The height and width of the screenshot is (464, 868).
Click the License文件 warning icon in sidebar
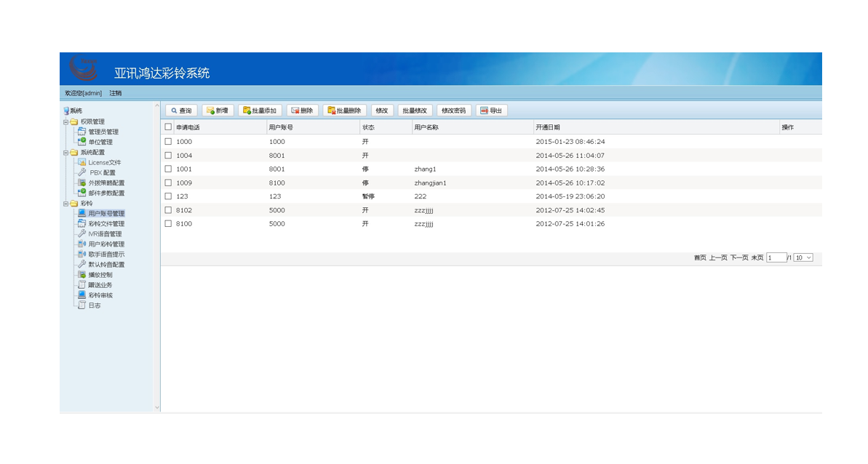point(82,163)
